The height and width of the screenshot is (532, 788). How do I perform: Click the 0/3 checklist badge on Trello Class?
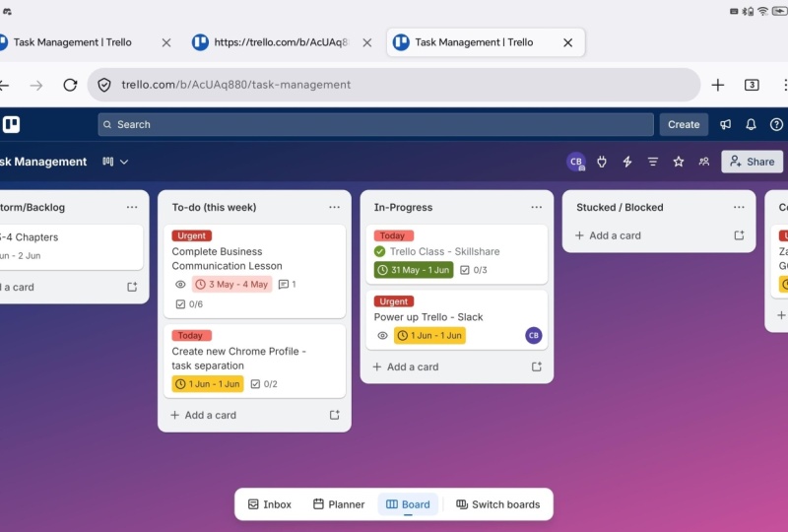[x=474, y=270]
